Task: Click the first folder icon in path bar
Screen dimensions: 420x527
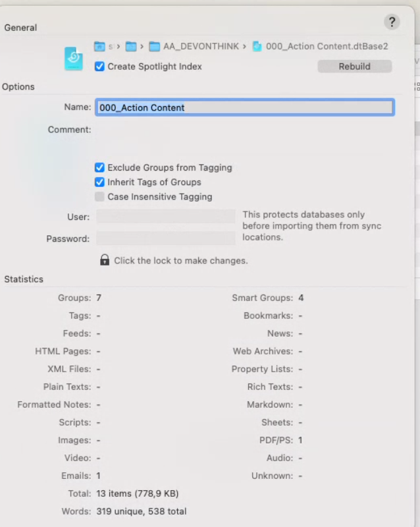Action: pyautogui.click(x=99, y=46)
